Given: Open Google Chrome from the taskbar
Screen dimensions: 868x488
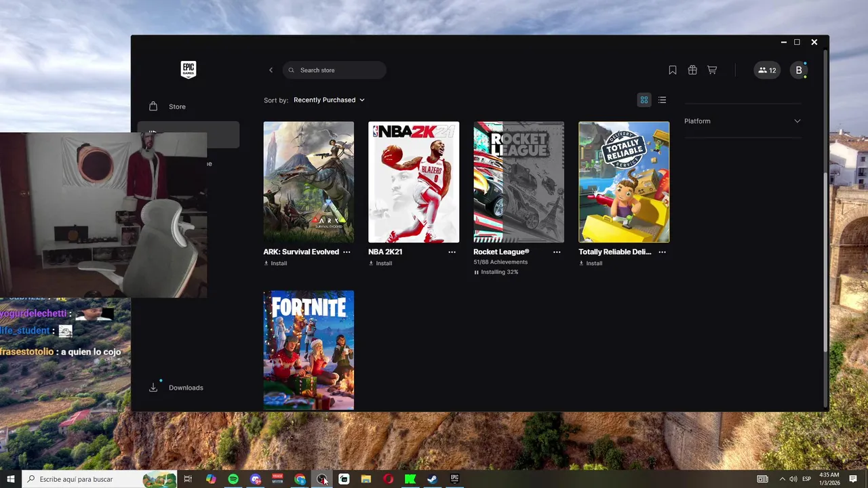Looking at the screenshot, I should click(300, 479).
